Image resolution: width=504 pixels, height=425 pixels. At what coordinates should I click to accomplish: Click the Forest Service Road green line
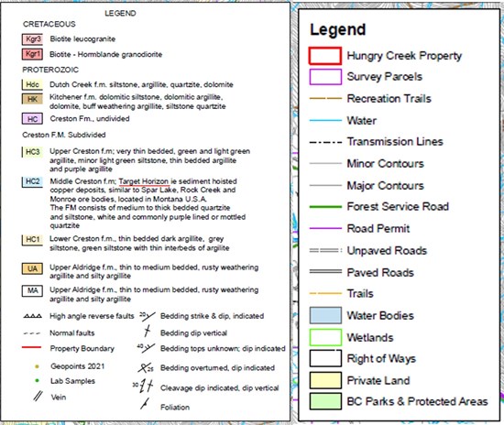(x=325, y=207)
